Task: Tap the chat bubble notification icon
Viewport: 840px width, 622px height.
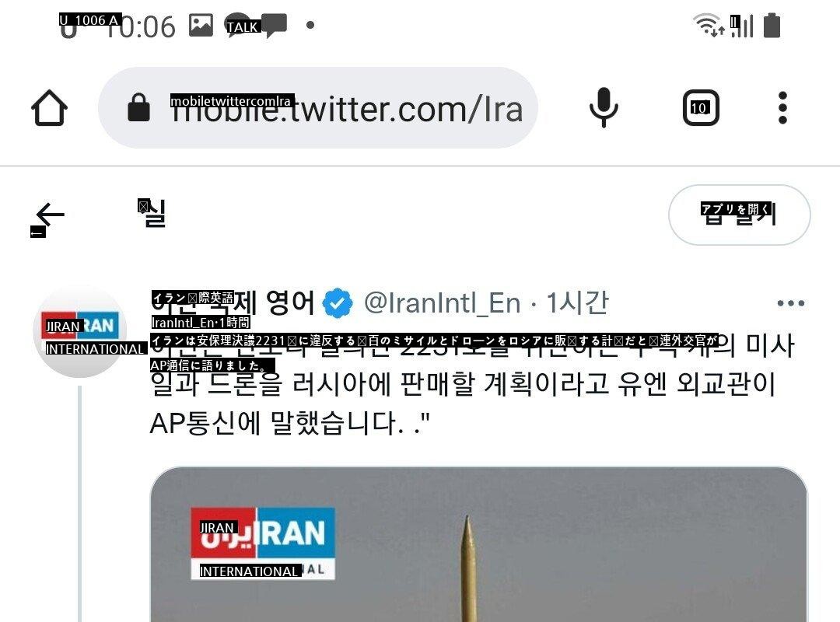Action: click(275, 25)
